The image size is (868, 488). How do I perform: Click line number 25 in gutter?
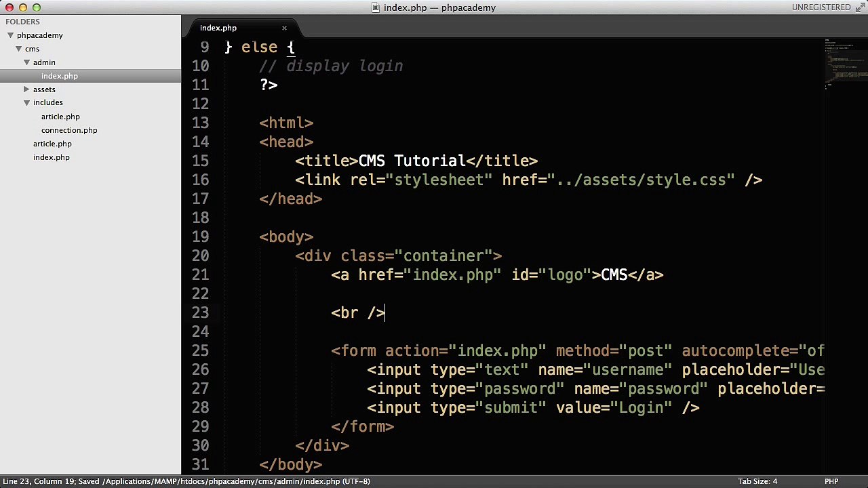(200, 350)
